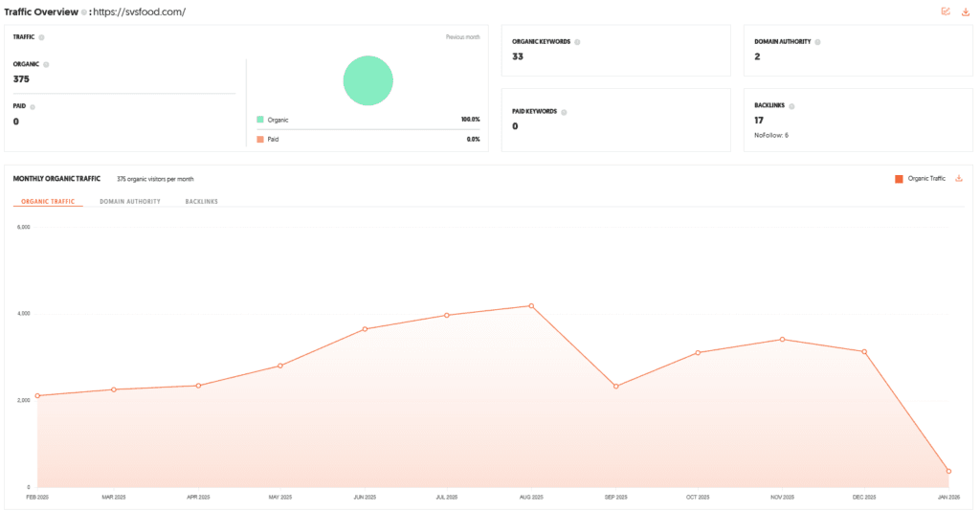The image size is (980, 511).
Task: Click the green Organic legend swatch
Action: [260, 120]
